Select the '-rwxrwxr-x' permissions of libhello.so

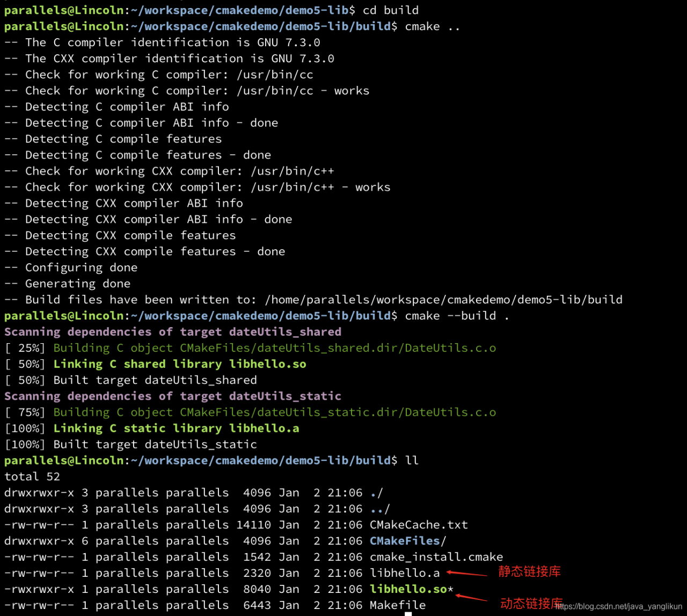point(39,590)
